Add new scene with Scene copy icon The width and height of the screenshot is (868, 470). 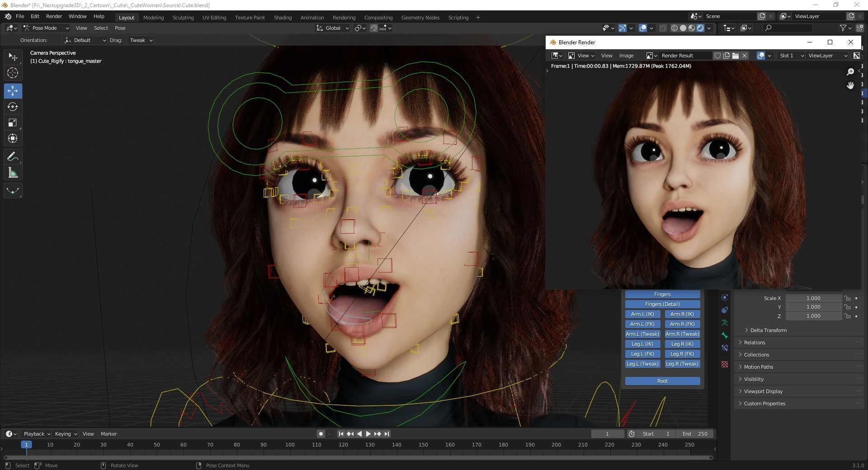coord(762,16)
